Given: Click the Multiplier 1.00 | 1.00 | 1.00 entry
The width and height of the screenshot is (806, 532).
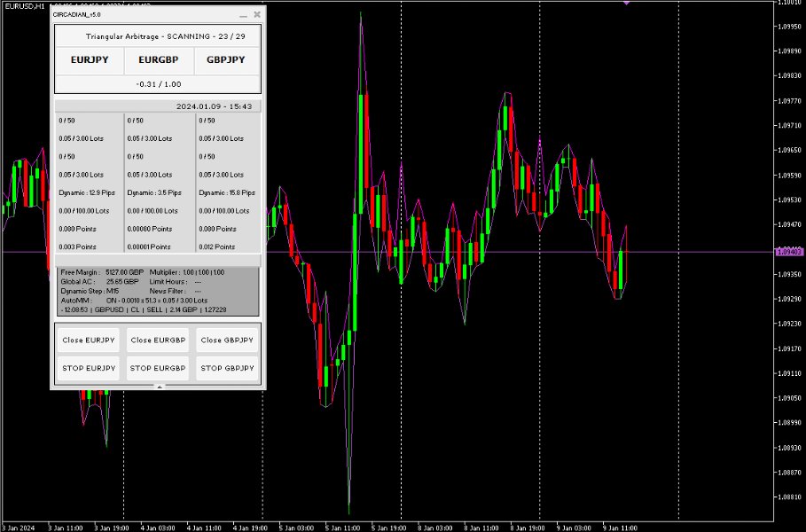Looking at the screenshot, I should pos(187,272).
